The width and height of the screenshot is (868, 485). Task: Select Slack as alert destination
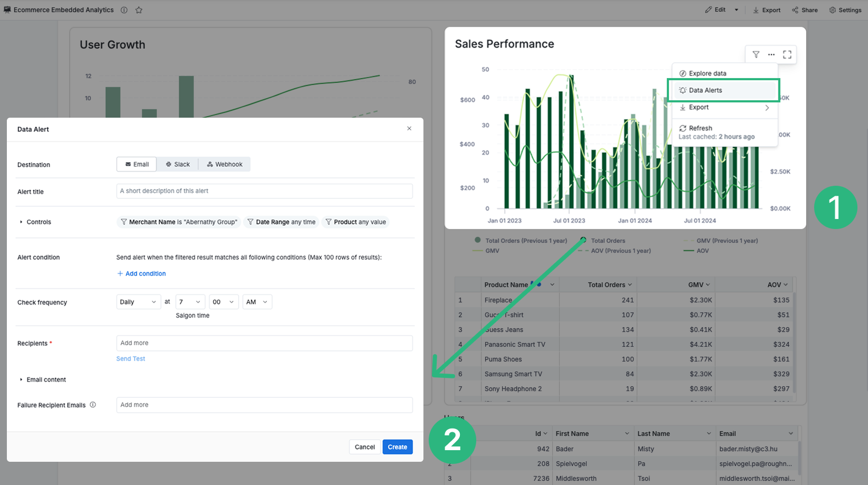pos(177,164)
